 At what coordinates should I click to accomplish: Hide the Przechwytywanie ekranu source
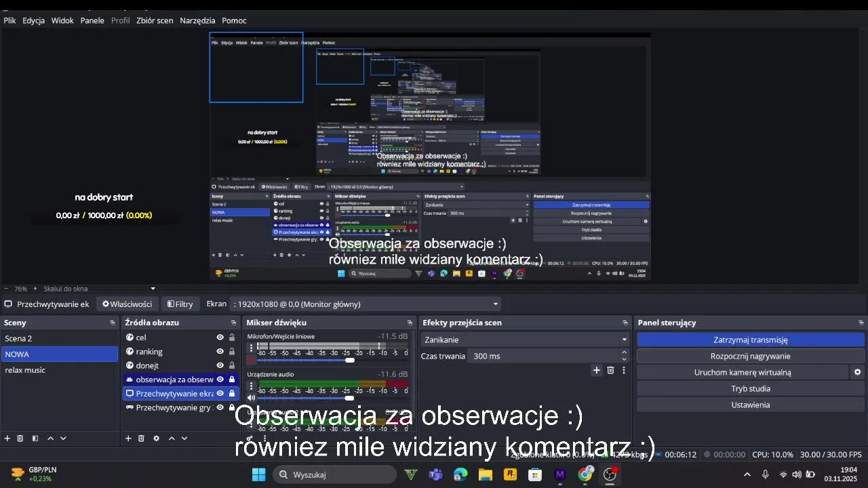(x=220, y=393)
